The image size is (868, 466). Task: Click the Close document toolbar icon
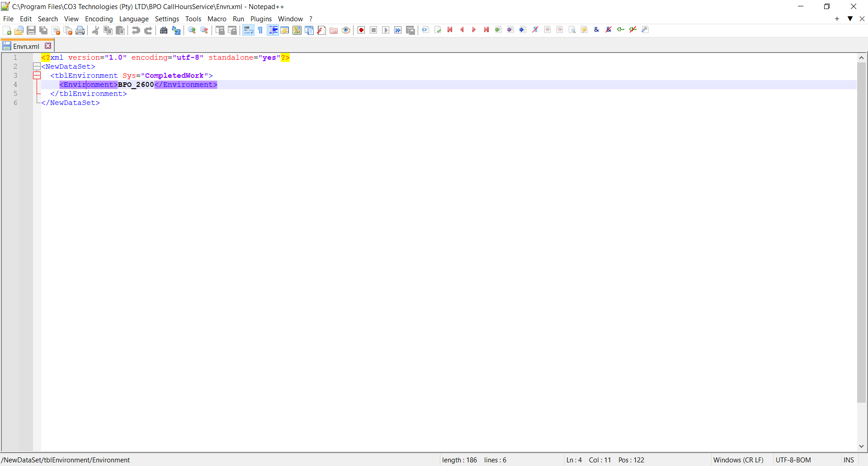tap(56, 30)
